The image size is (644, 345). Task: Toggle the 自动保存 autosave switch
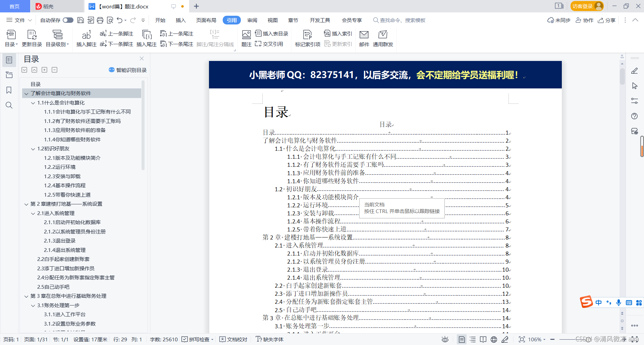pos(68,20)
